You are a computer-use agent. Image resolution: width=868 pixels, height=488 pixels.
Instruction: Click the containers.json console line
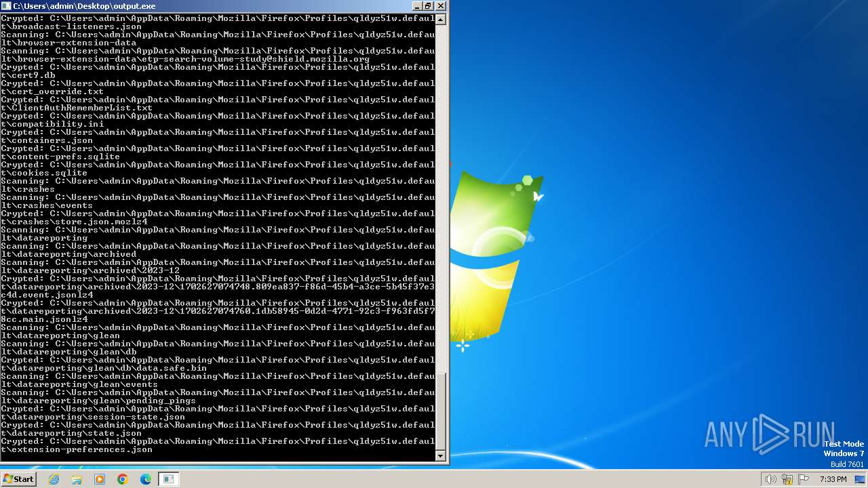tap(46, 140)
